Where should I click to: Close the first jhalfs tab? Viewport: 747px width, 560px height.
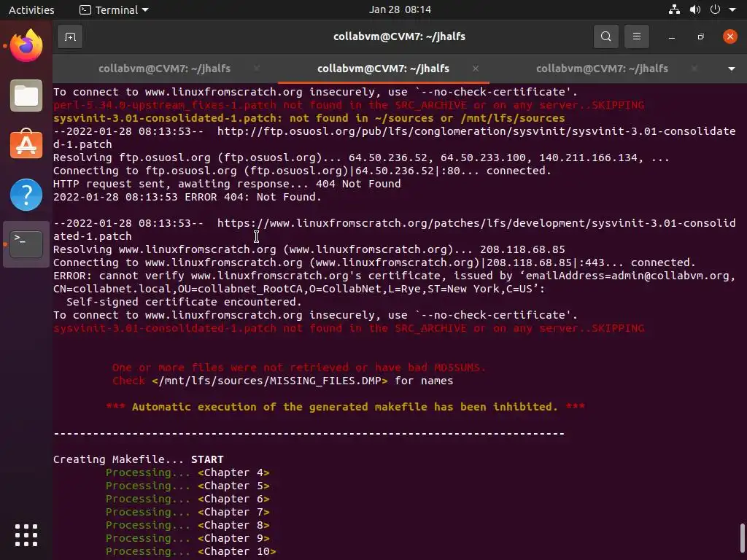pos(256,69)
